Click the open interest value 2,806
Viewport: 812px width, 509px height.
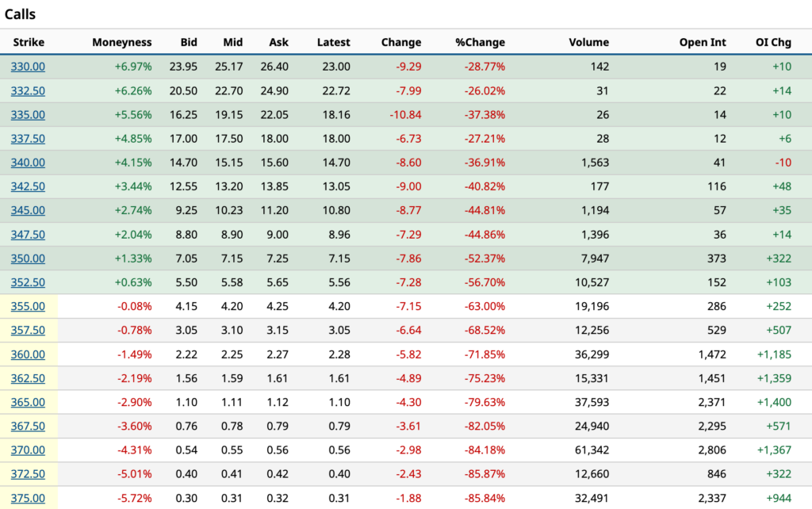(712, 450)
